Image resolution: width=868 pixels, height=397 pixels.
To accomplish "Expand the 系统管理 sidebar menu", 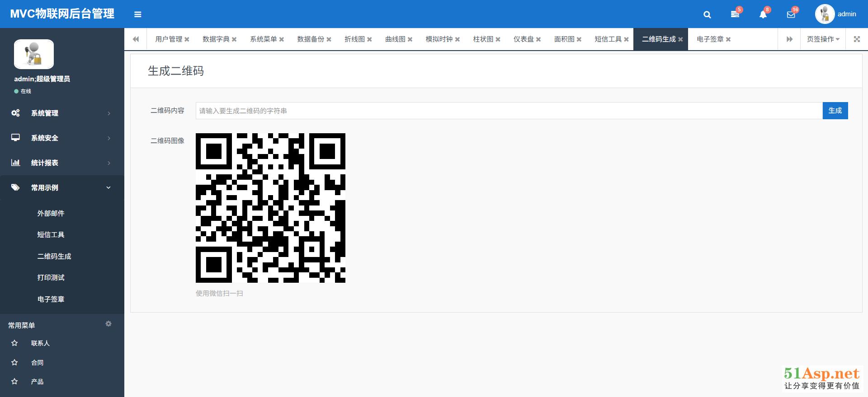I will pyautogui.click(x=62, y=113).
